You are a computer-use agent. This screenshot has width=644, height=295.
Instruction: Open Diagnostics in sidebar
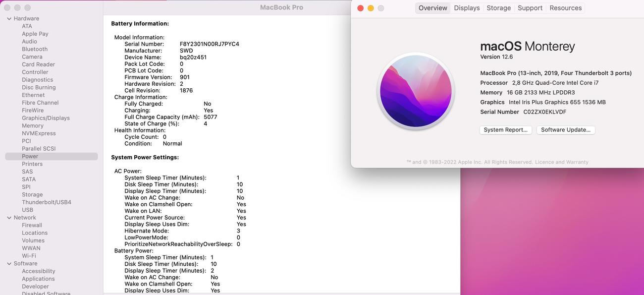click(37, 80)
